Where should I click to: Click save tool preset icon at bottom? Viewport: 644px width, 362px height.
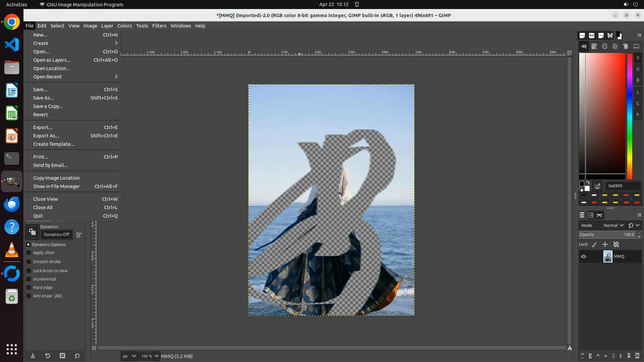pos(33,356)
